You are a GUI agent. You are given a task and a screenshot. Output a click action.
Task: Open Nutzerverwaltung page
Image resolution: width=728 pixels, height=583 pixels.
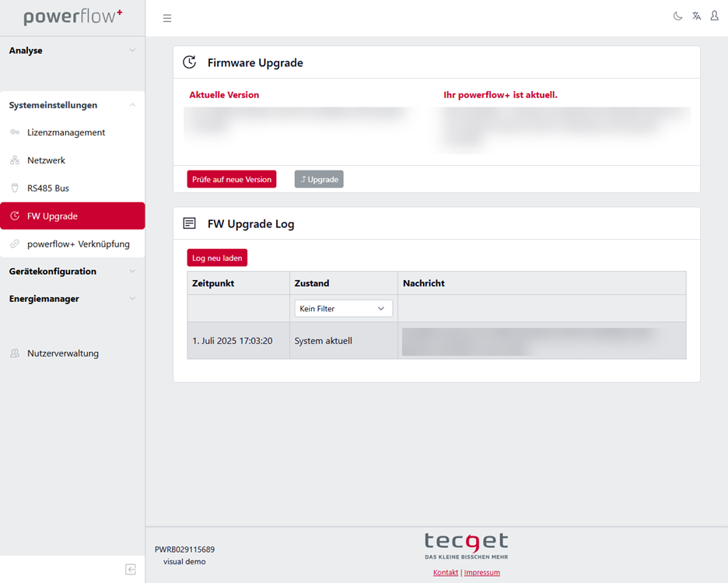[x=72, y=353]
